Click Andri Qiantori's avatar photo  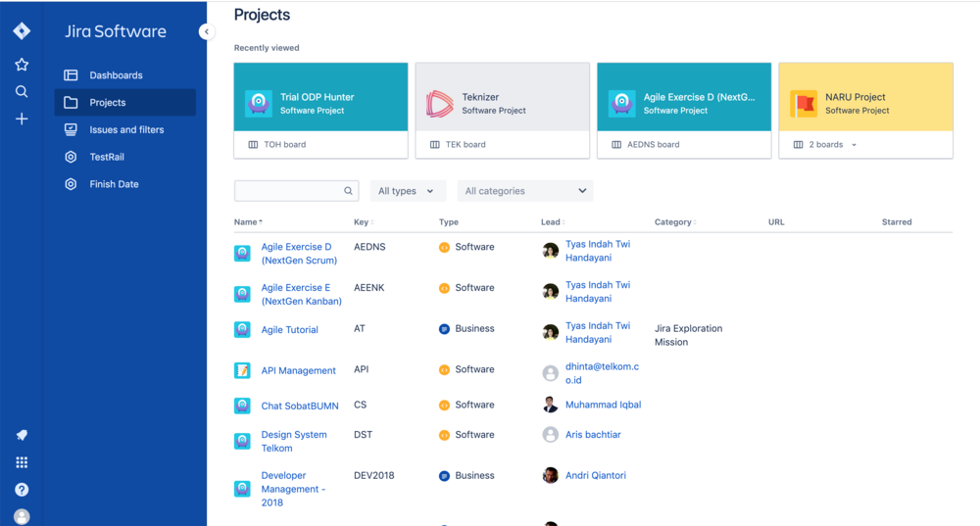pyautogui.click(x=550, y=475)
